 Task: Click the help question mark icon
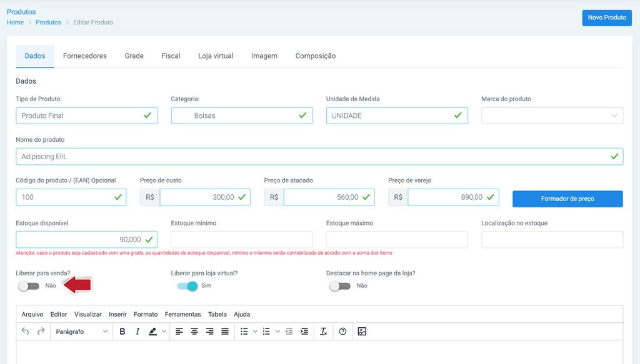pos(342,332)
